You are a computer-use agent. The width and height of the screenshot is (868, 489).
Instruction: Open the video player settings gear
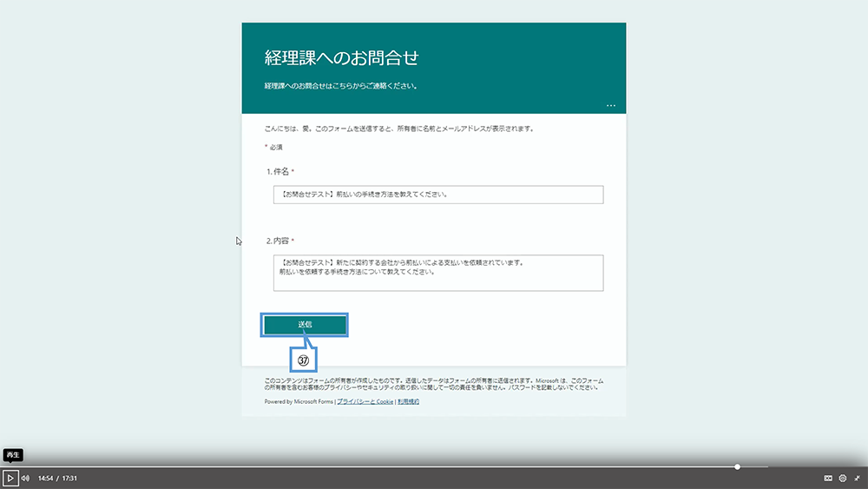click(x=843, y=478)
